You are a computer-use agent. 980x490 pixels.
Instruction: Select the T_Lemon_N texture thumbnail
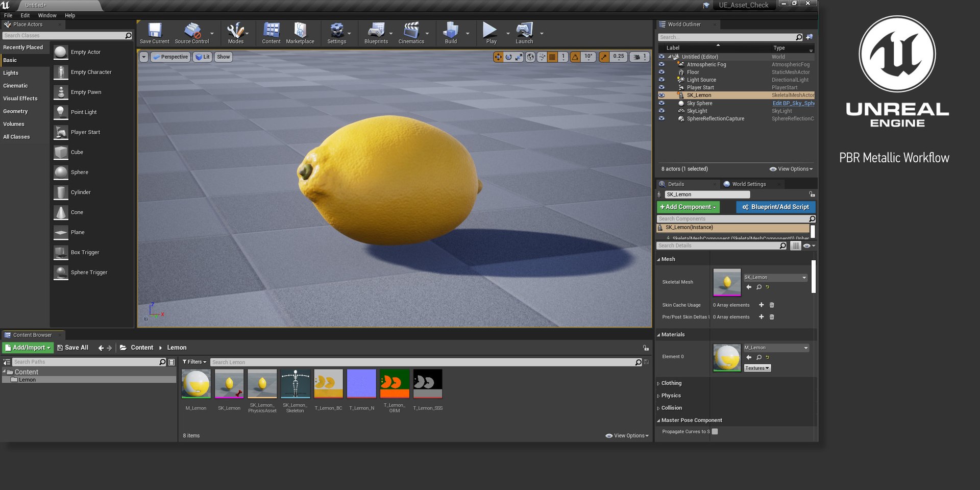point(361,384)
